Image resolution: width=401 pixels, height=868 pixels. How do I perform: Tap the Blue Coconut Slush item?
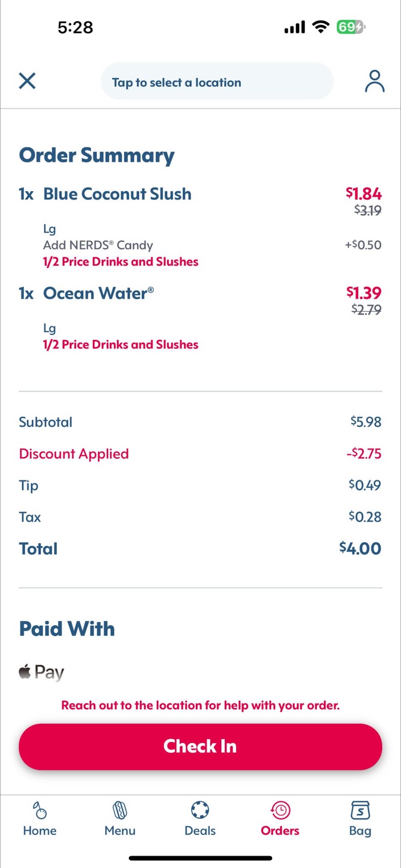coord(117,194)
